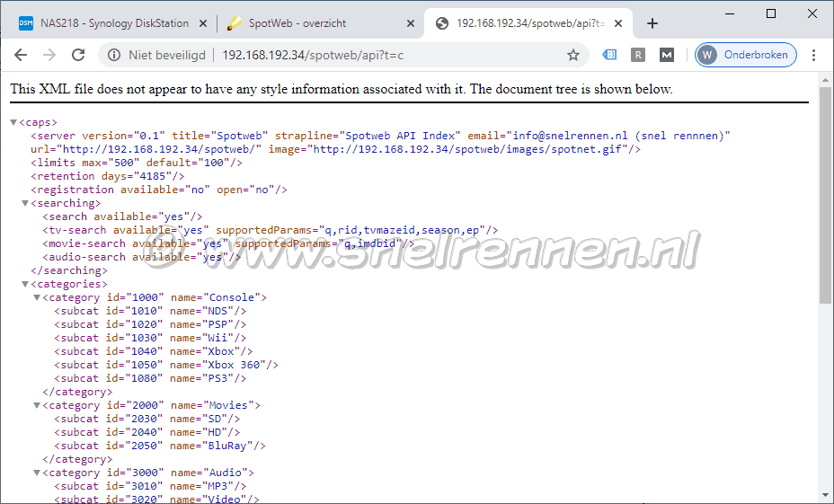Collapse the categories node
834x504 pixels.
click(x=25, y=284)
